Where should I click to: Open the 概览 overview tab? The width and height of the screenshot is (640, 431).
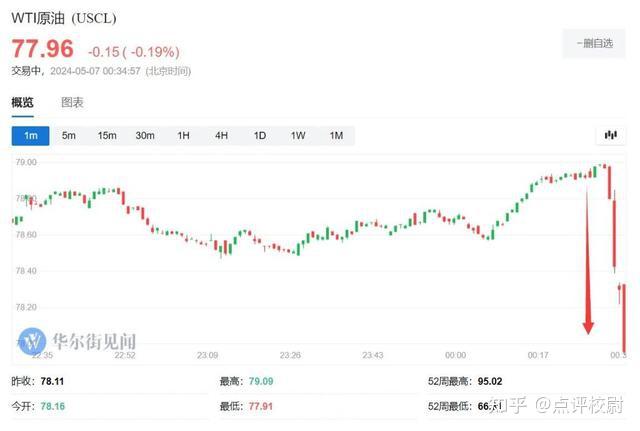coord(22,102)
